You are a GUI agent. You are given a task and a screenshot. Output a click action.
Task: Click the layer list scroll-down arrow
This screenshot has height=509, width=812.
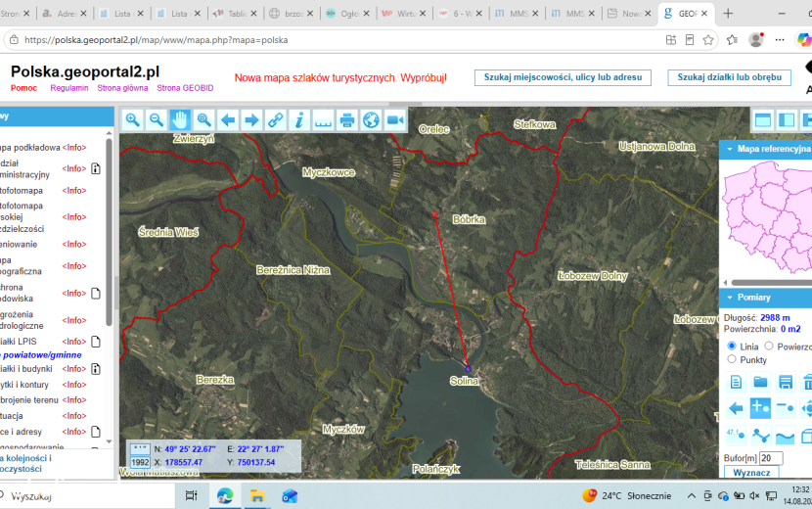point(109,441)
